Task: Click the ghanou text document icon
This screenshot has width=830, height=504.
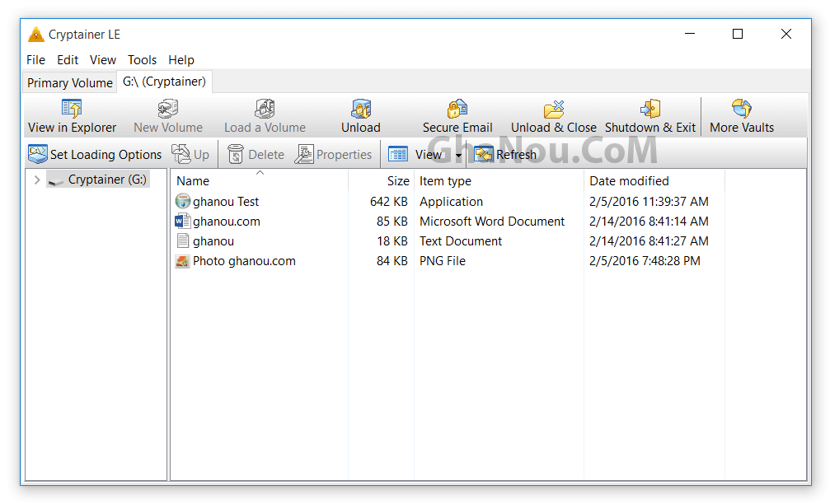Action: click(x=183, y=240)
